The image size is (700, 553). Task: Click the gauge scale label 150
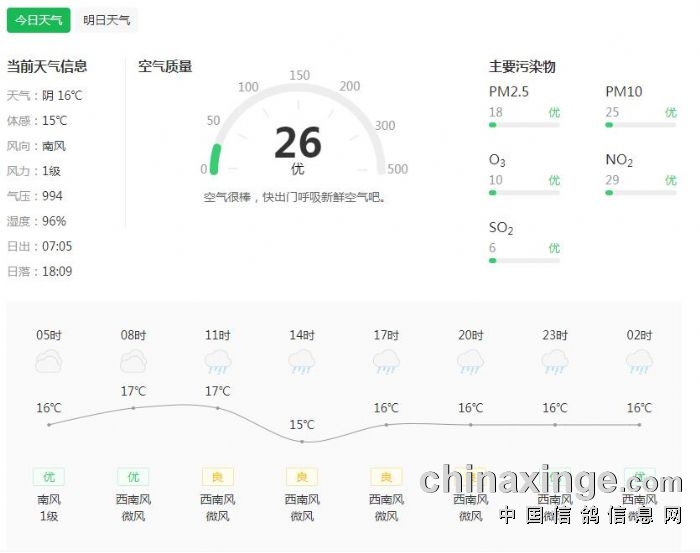point(300,75)
